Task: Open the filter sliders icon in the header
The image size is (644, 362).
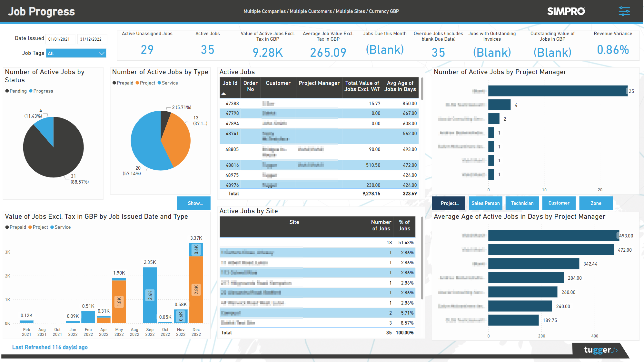Action: [623, 11]
